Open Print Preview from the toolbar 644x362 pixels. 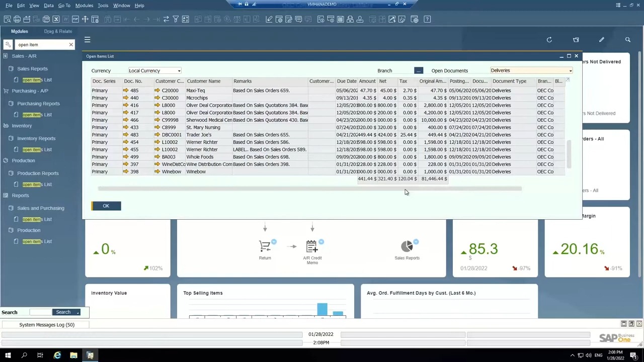(7, 19)
